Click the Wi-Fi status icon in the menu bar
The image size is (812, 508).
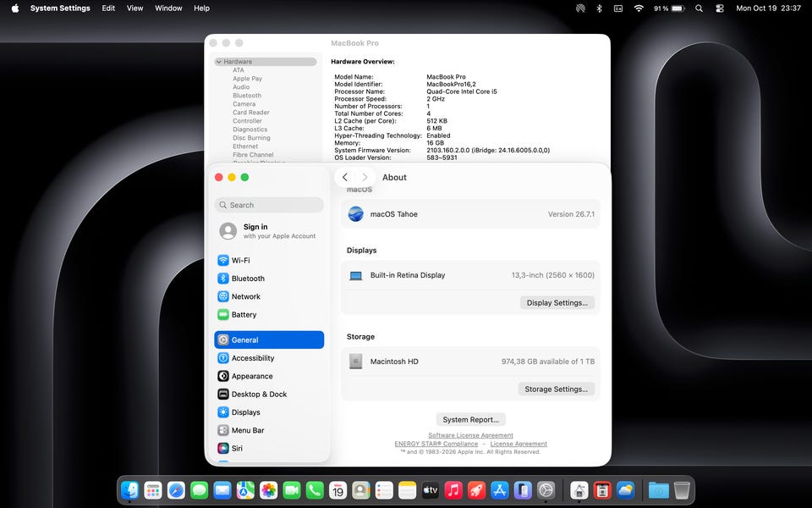(639, 8)
